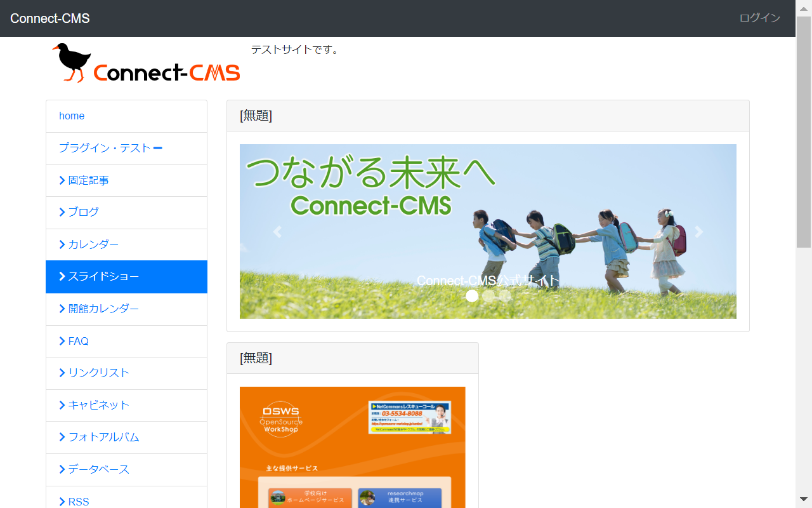Open リンクリスト in the sidebar
Screen dimensions: 812x508
pyautogui.click(x=126, y=373)
